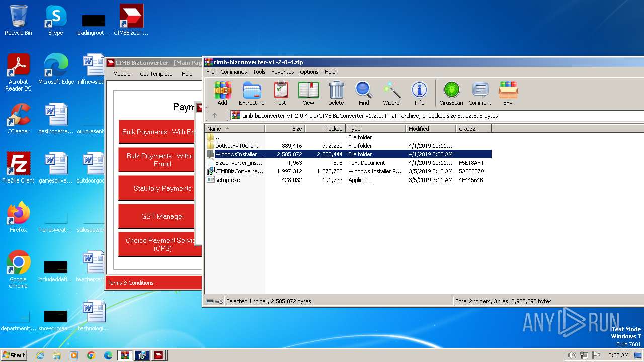This screenshot has height=362, width=644.
Task: Open the technologi Word document on the desktop
Action: pos(93,316)
